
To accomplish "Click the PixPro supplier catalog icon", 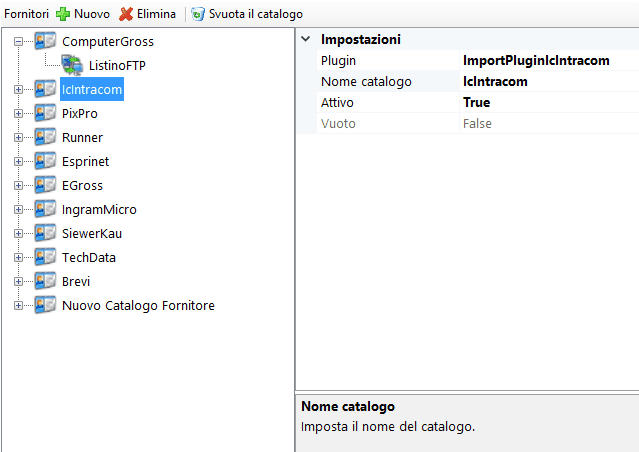I will 45,113.
